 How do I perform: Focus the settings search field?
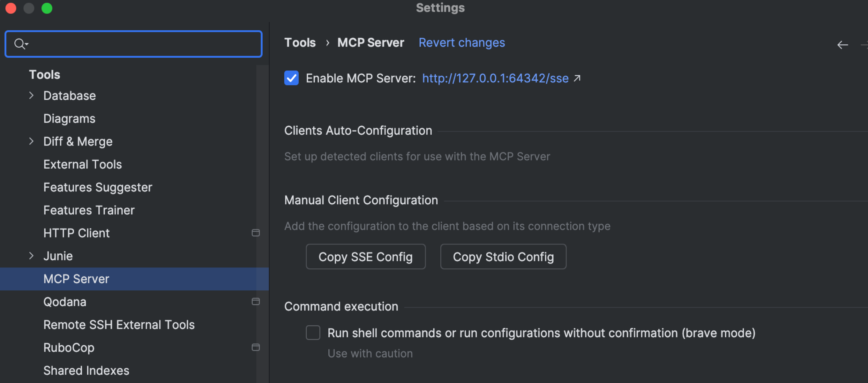(x=141, y=44)
